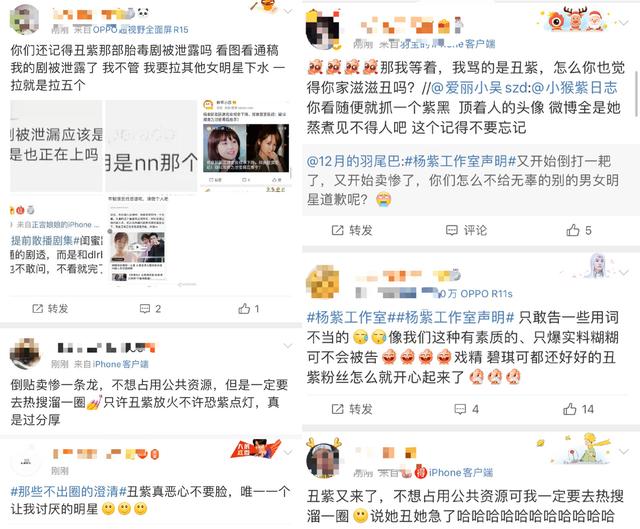Expand chevron on 倒贴卖惨一条龙 post
This screenshot has height=529, width=640.
[x=288, y=346]
